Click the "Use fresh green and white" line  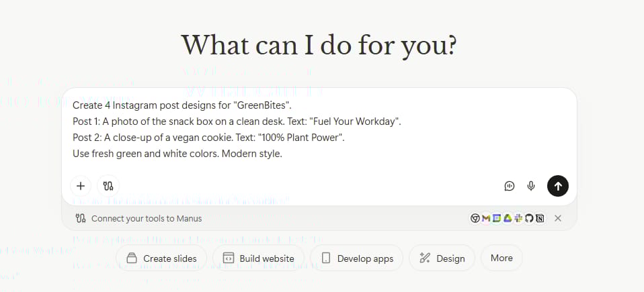click(x=177, y=154)
